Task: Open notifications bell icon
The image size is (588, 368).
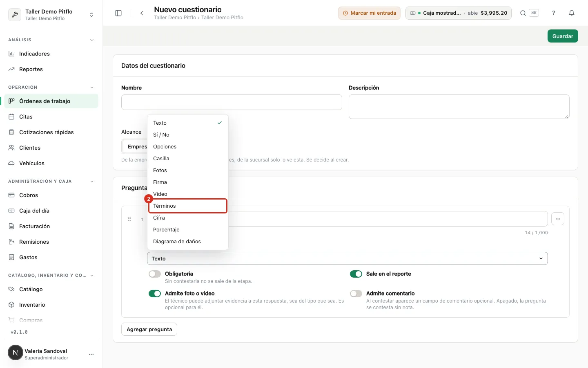Action: coord(572,13)
